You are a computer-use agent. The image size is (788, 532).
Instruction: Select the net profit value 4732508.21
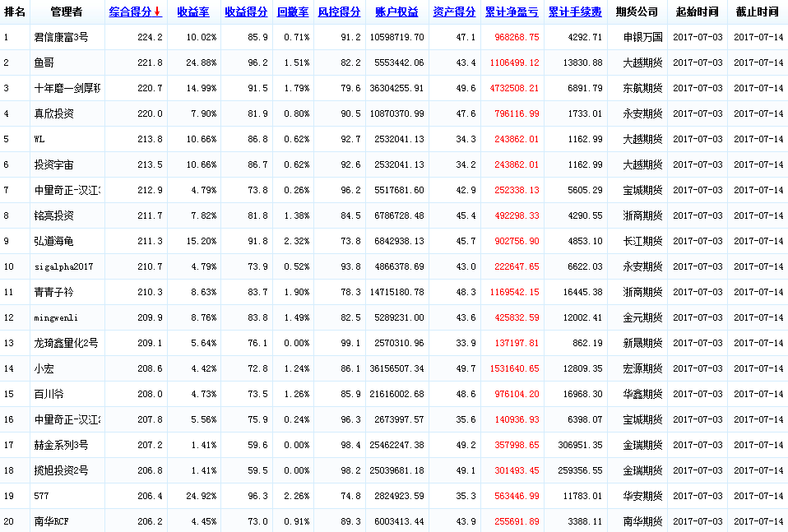512,89
